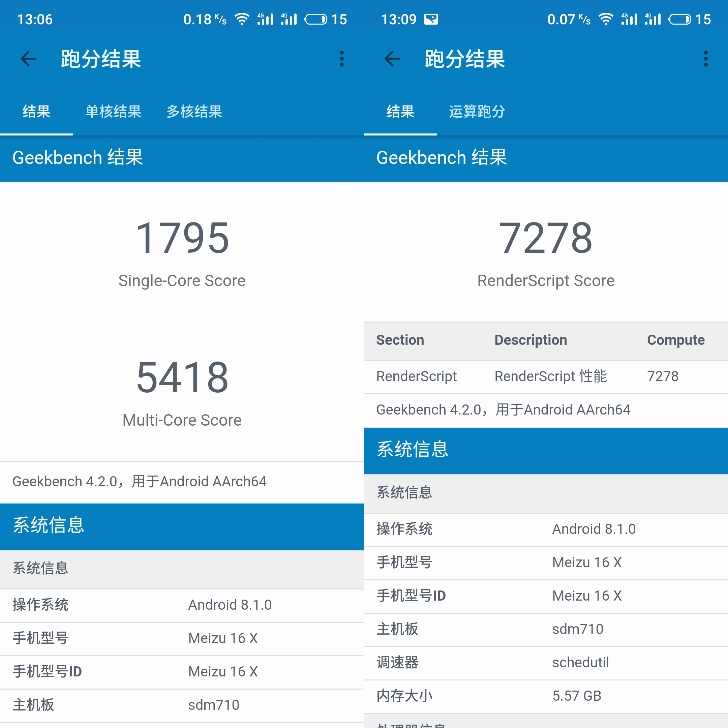Tap the 7278 compute value in the table
The width and height of the screenshot is (728, 728).
pos(663,376)
